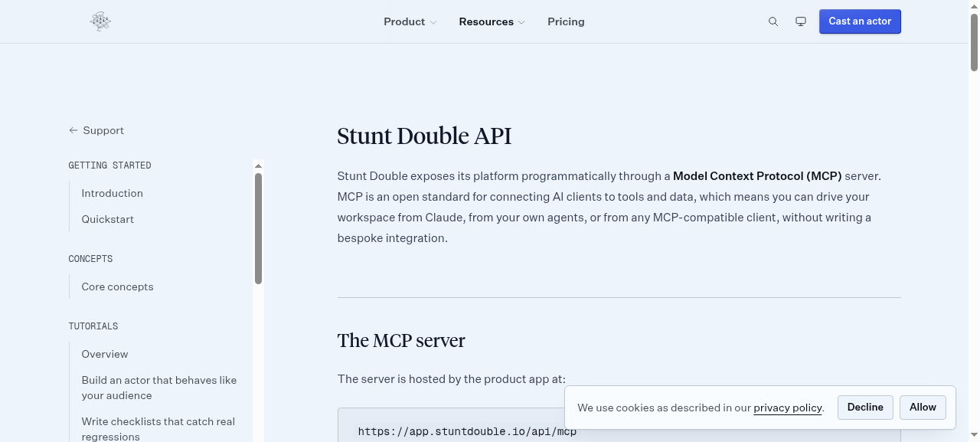Viewport: 980px width, 442px height.
Task: Click the 'CONCEPTS' section label
Action: [x=90, y=259]
